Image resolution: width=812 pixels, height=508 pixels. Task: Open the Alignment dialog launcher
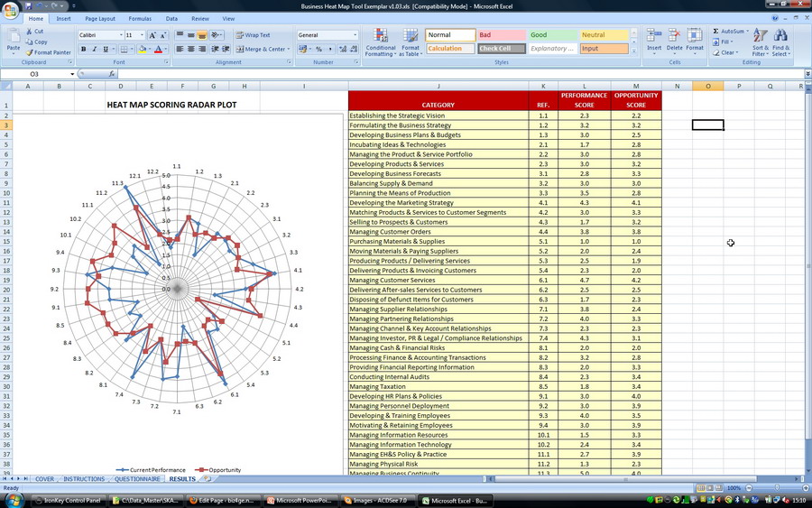[x=290, y=62]
